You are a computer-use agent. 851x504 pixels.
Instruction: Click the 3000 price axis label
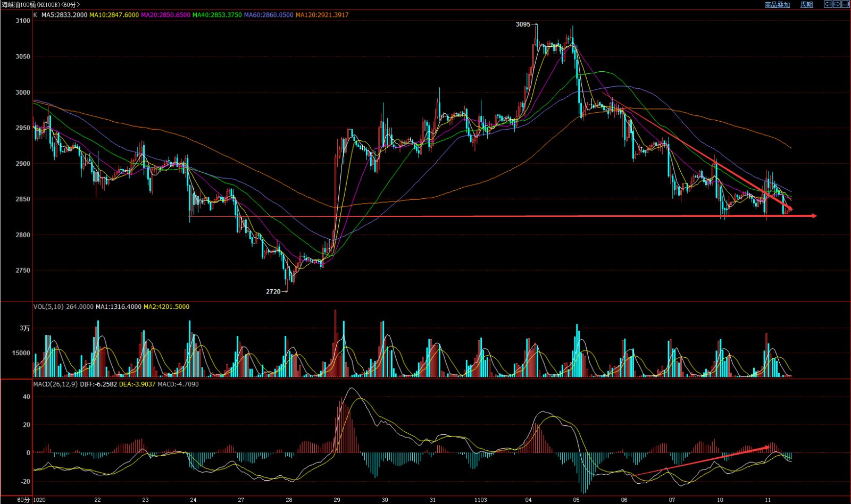coord(23,93)
